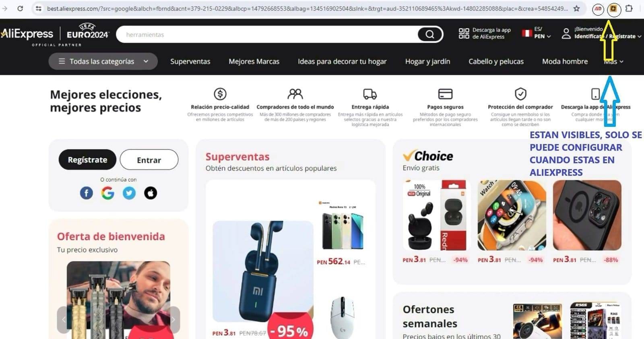Click the QR code app download icon
644x339 pixels.
tap(464, 33)
